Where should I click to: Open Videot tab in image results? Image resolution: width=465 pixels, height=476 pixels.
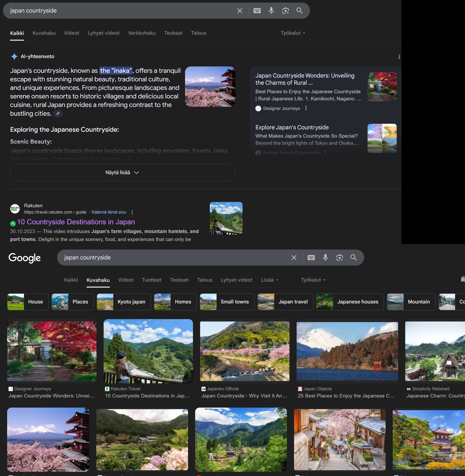tap(126, 280)
